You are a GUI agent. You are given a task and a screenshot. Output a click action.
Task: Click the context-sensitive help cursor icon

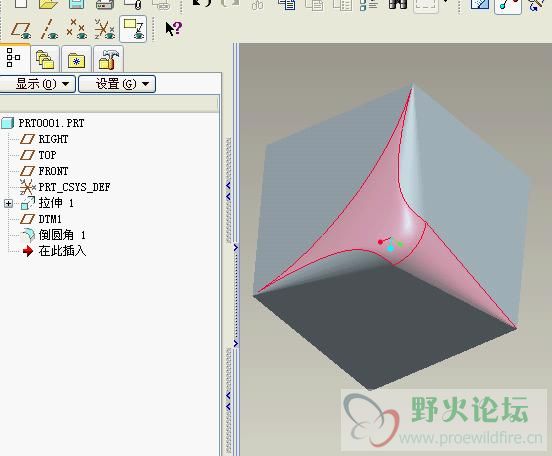(x=173, y=28)
